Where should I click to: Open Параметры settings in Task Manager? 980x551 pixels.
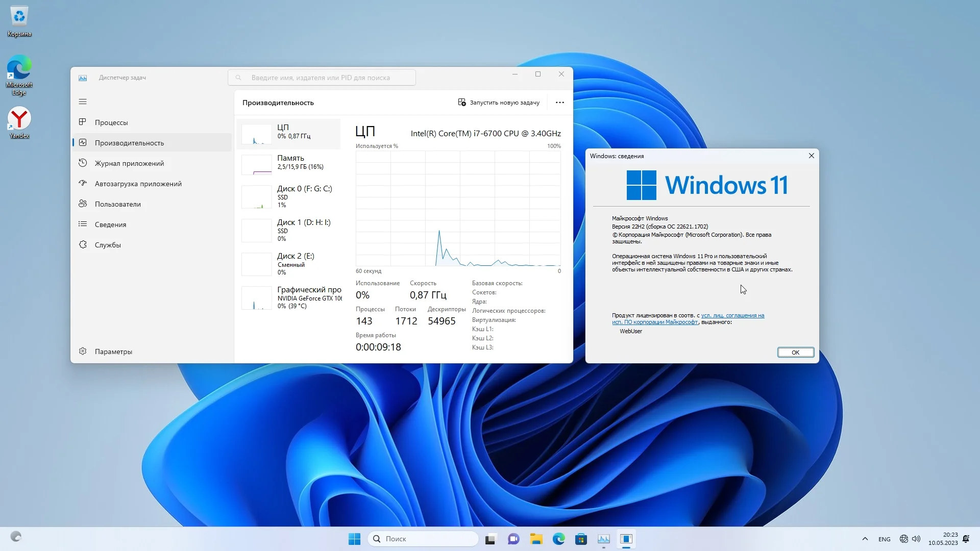pos(113,352)
